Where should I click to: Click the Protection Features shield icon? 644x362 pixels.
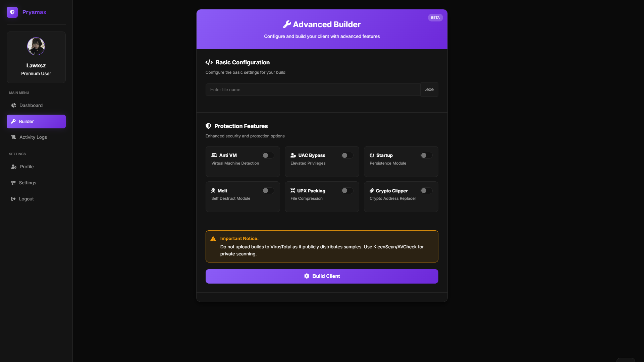click(x=208, y=126)
